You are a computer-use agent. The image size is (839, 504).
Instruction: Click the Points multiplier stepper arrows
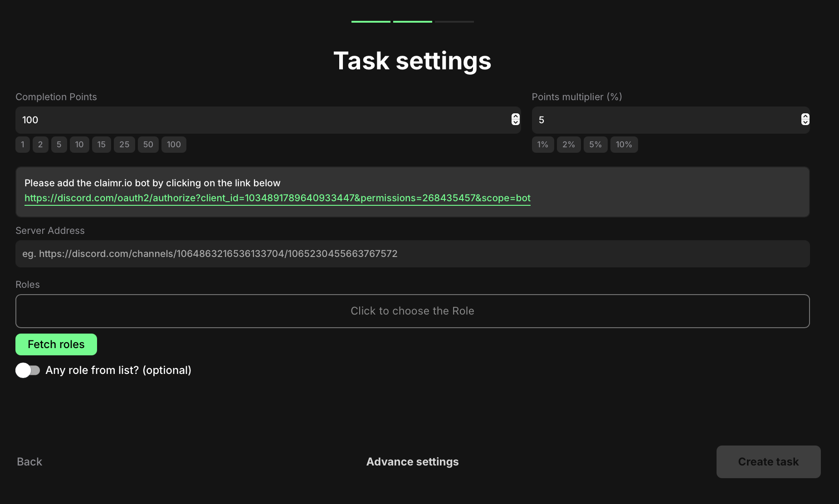(x=805, y=119)
